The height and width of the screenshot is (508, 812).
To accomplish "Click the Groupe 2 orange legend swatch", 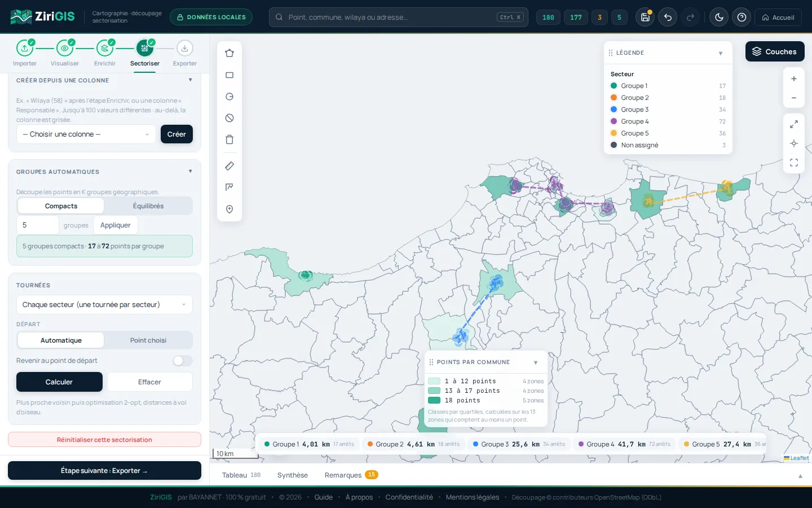I will click(614, 98).
